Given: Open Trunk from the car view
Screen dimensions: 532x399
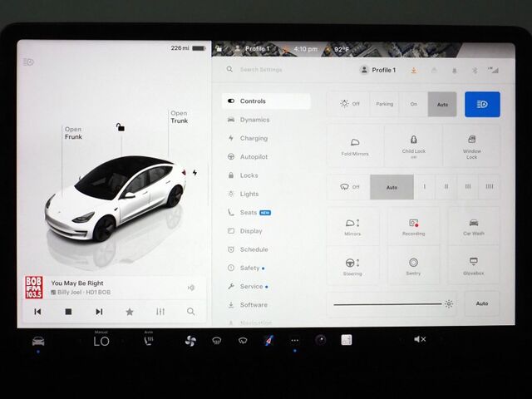Looking at the screenshot, I should coord(180,117).
